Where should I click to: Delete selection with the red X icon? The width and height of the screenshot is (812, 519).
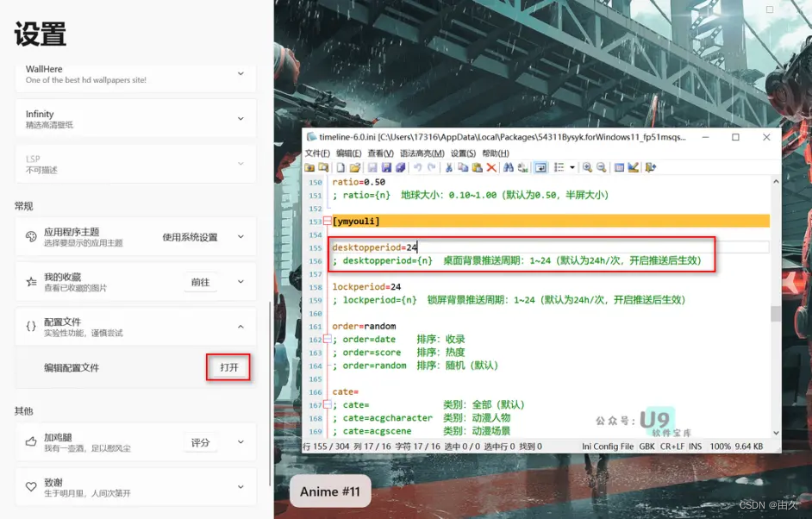click(491, 167)
